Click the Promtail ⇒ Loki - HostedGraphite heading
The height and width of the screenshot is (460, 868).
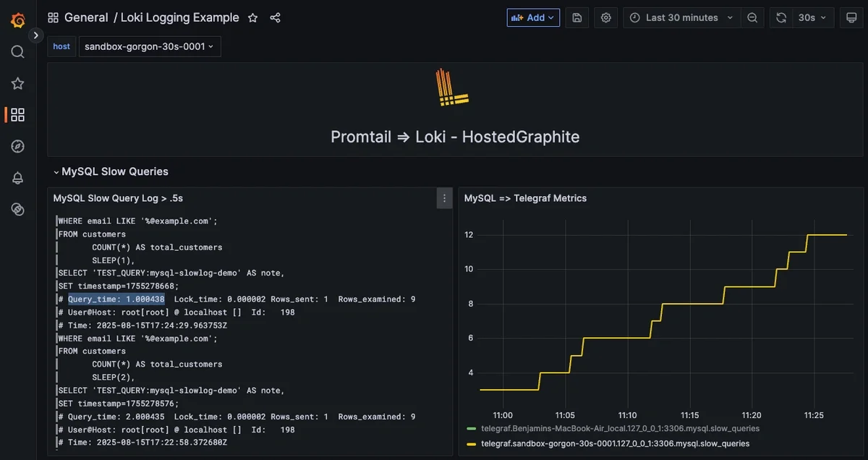point(455,137)
